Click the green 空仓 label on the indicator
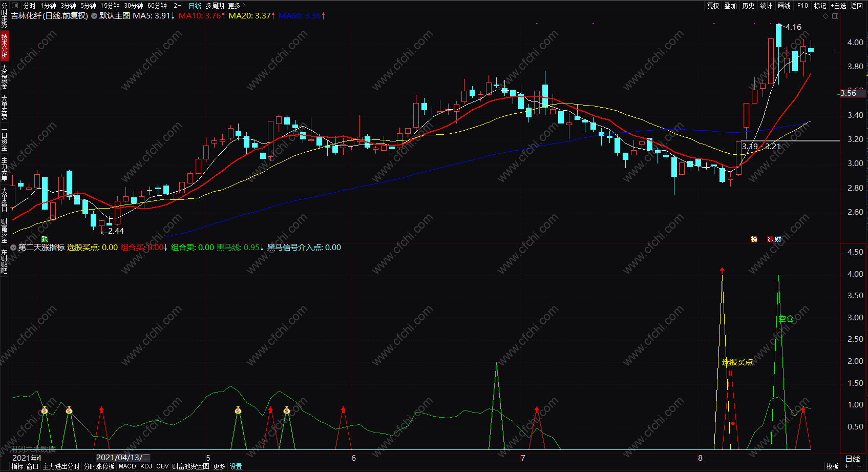This screenshot has height=472, width=868. pyautogui.click(x=786, y=319)
